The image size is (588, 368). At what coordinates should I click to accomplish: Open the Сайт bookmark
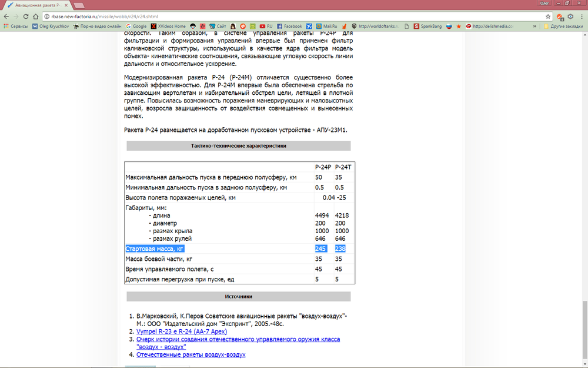tap(218, 26)
